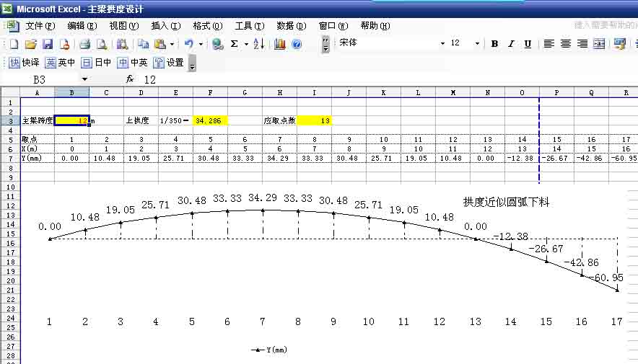Open the Paste options dropdown arrow
The width and height of the screenshot is (638, 364).
172,44
